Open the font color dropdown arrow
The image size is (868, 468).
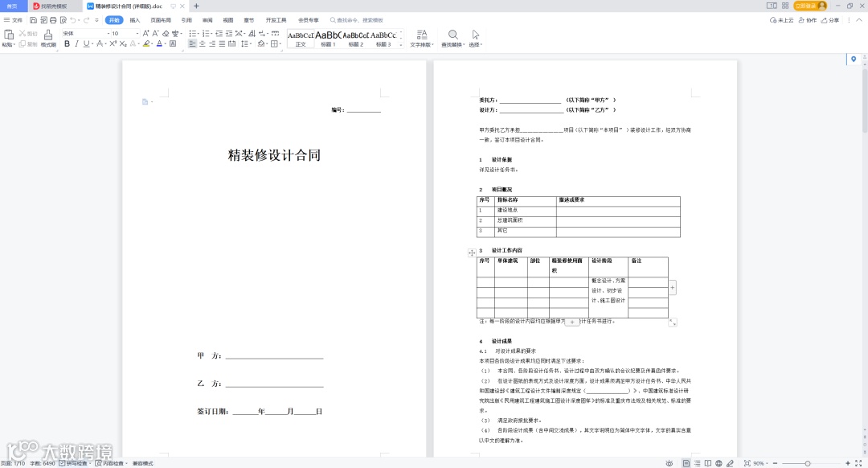coord(166,43)
